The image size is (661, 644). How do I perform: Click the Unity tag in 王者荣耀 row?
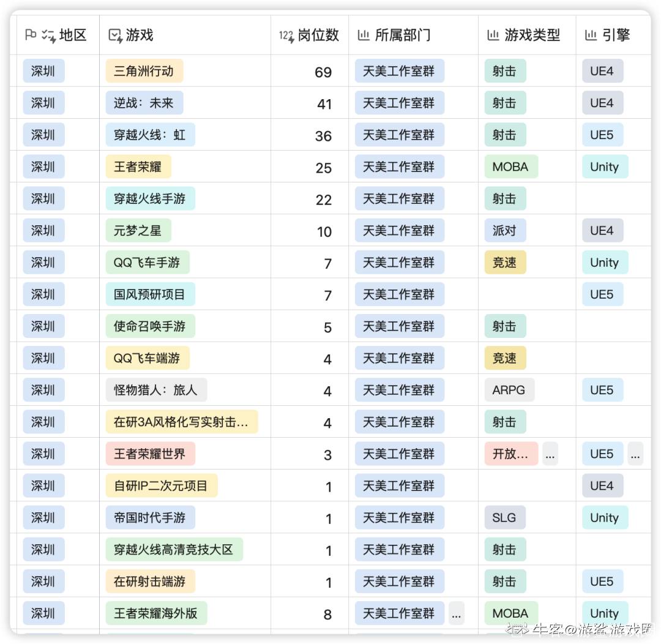(x=605, y=167)
